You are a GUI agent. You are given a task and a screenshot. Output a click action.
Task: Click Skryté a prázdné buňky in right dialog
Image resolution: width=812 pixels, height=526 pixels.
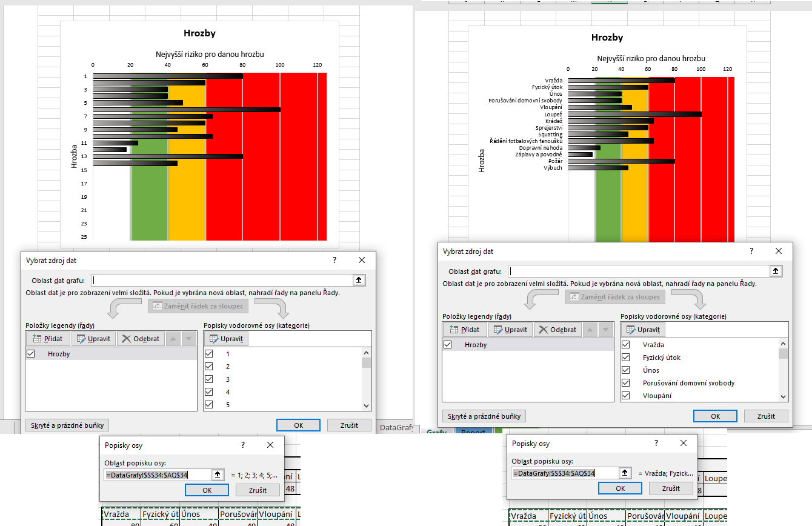pyautogui.click(x=484, y=416)
